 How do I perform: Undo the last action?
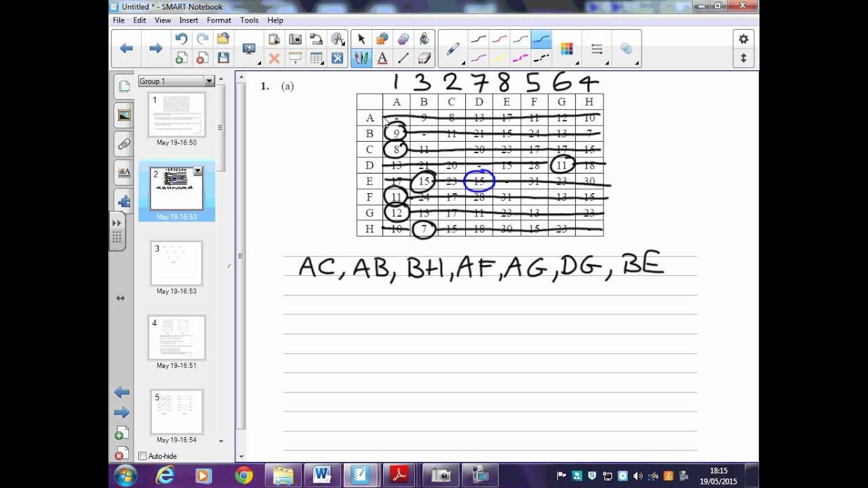[181, 39]
